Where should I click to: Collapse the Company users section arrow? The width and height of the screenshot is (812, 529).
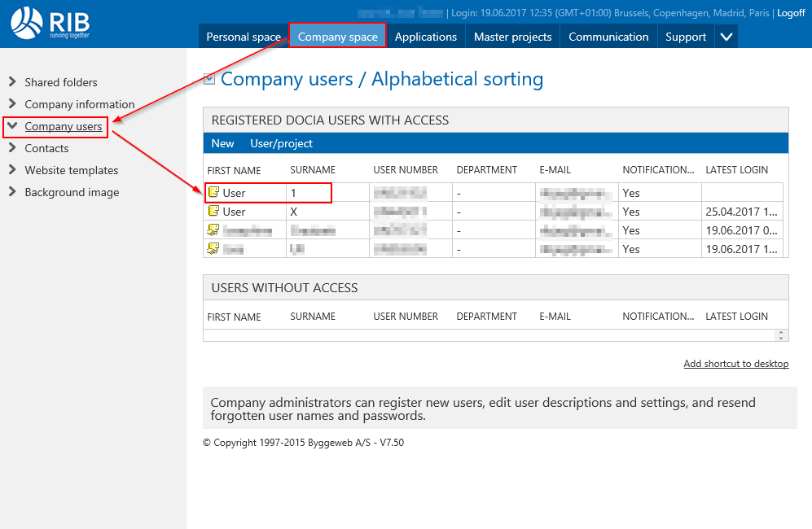pyautogui.click(x=12, y=126)
